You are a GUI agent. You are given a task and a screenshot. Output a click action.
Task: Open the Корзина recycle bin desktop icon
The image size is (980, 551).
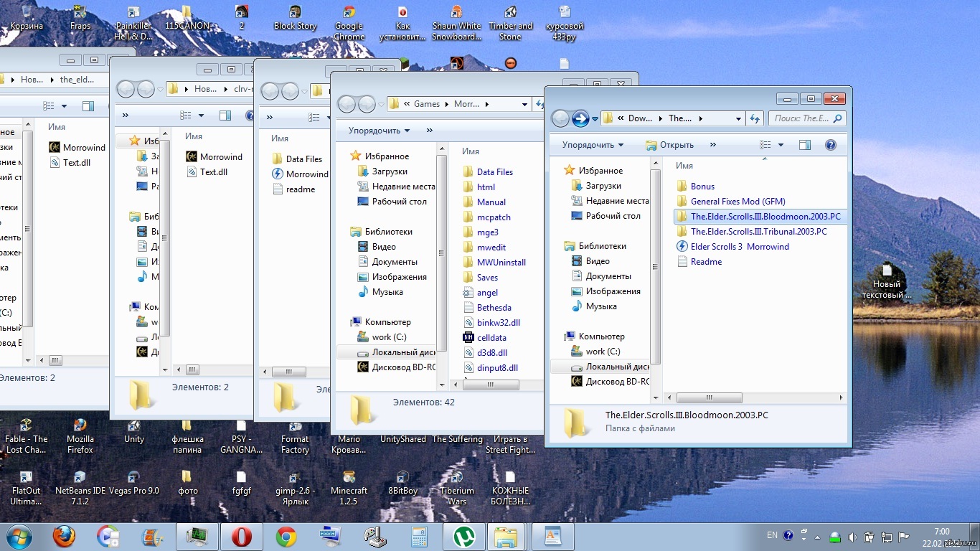tap(26, 18)
